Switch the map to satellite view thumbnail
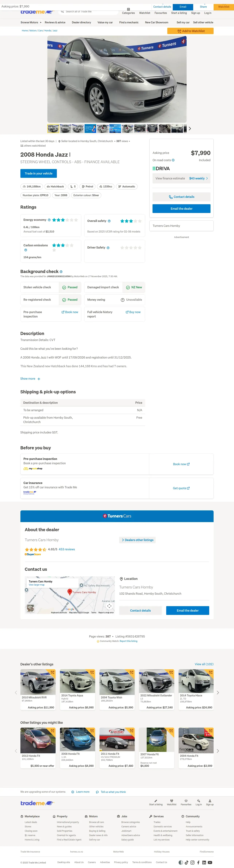 click(30, 608)
